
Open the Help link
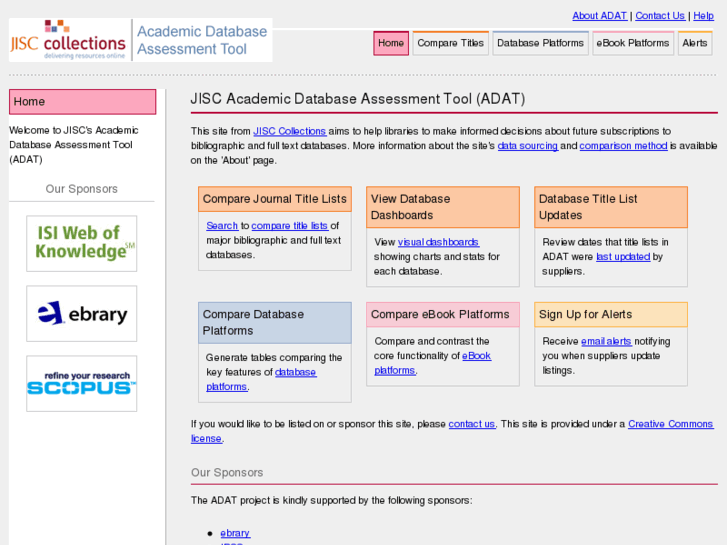tap(703, 16)
